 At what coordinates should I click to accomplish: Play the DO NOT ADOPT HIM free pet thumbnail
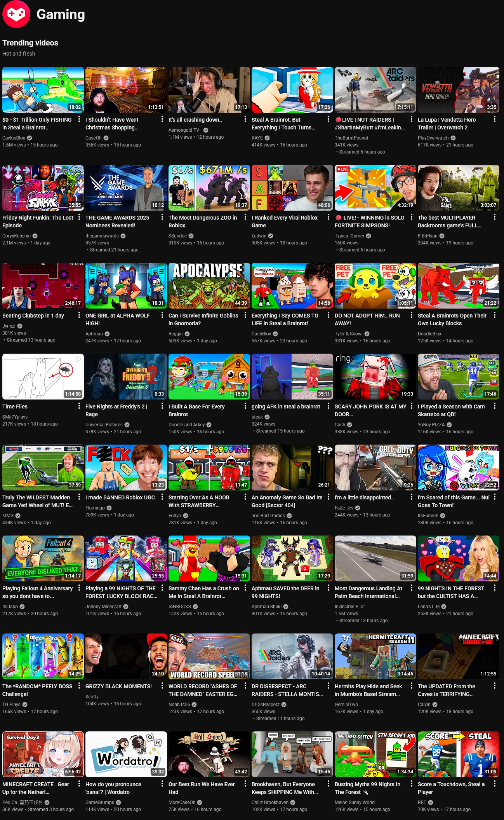(375, 286)
